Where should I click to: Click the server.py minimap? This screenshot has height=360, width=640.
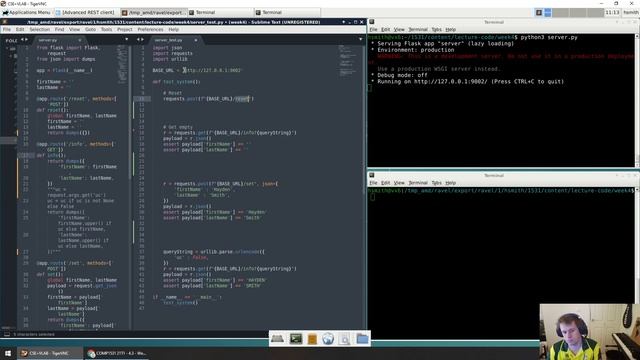click(122, 63)
